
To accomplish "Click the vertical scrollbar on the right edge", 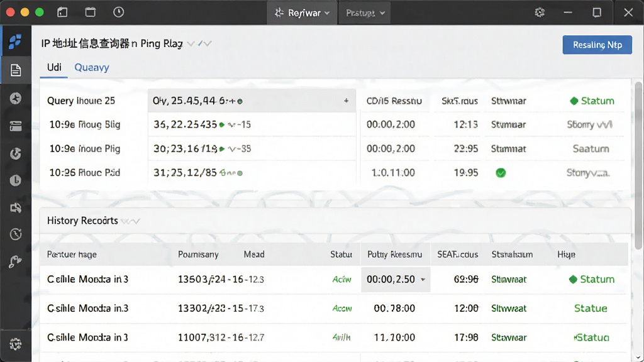I will point(638,165).
